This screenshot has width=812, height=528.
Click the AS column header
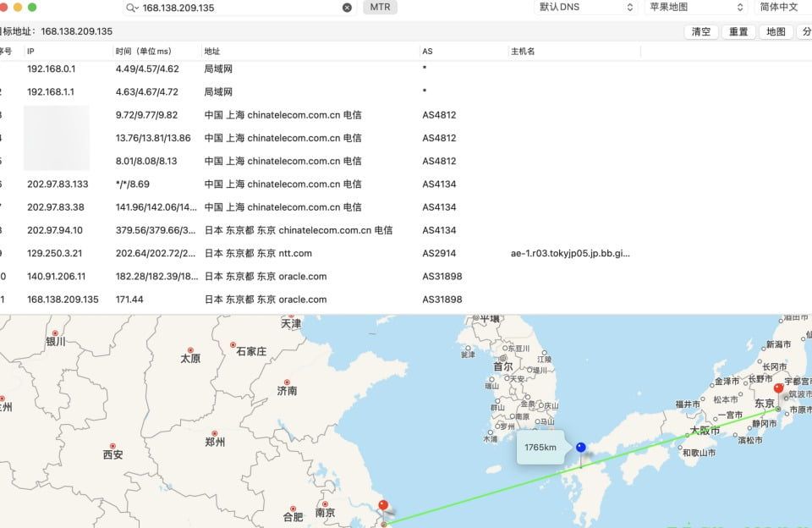[427, 52]
